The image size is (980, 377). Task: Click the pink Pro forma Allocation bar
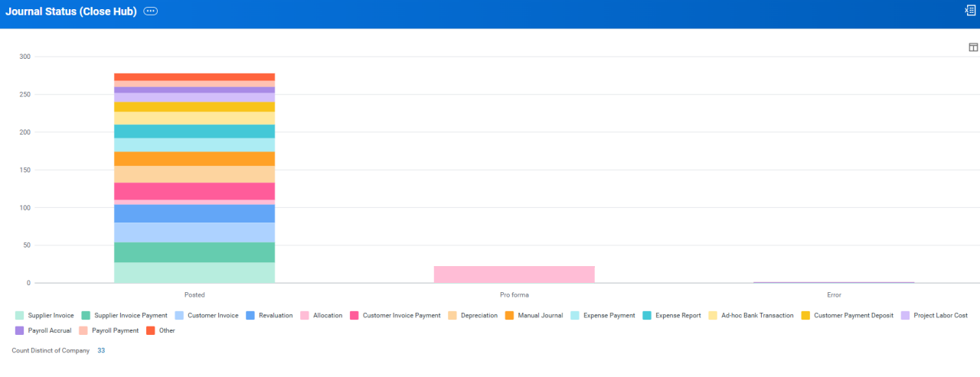coord(514,275)
